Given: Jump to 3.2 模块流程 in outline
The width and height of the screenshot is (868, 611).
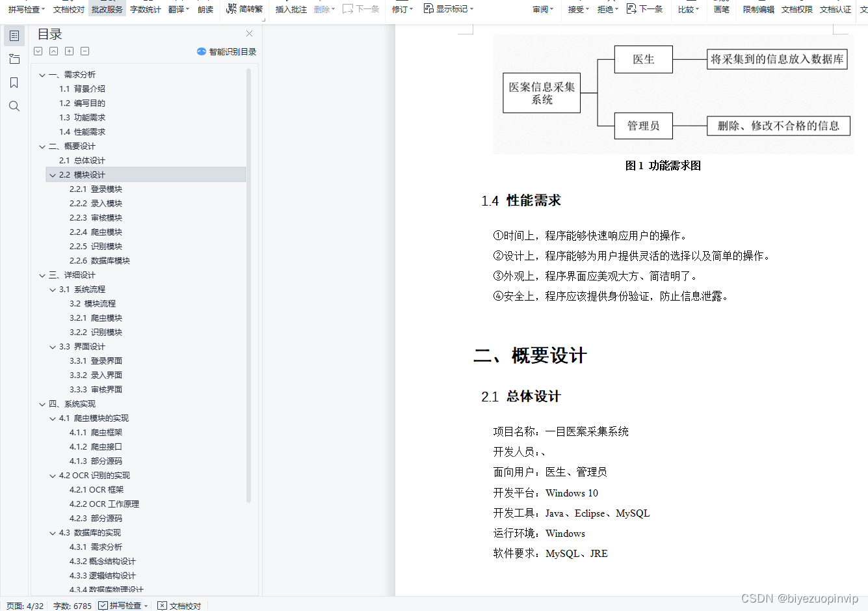Looking at the screenshot, I should click(92, 304).
